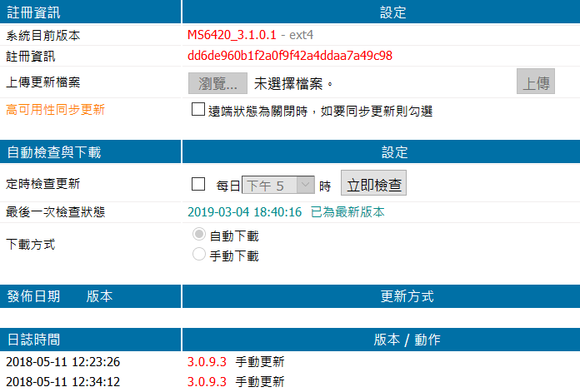580x392 pixels.
Task: Click the 更新方式 column header
Action: click(407, 296)
